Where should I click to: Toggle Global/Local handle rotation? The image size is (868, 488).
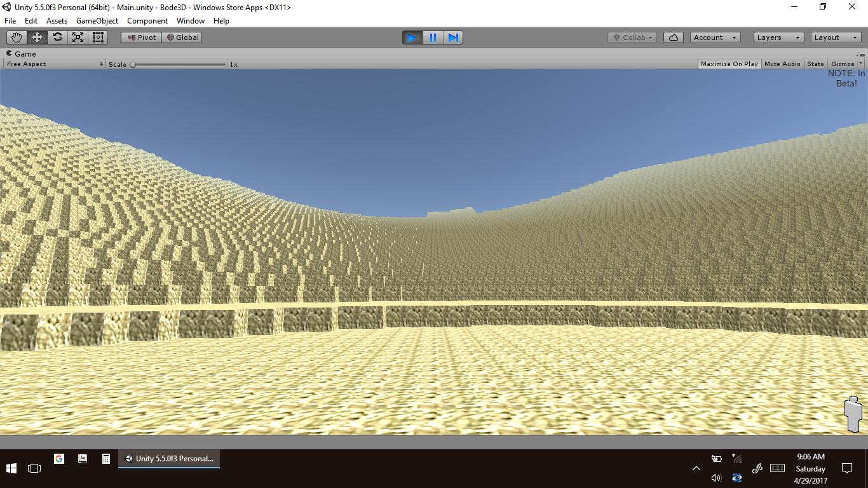[x=182, y=37]
